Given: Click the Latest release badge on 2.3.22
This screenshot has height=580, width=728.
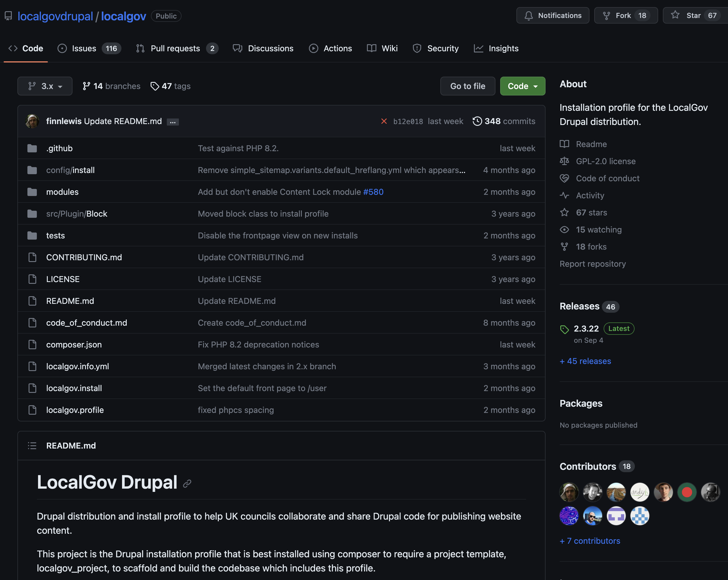Looking at the screenshot, I should point(619,329).
